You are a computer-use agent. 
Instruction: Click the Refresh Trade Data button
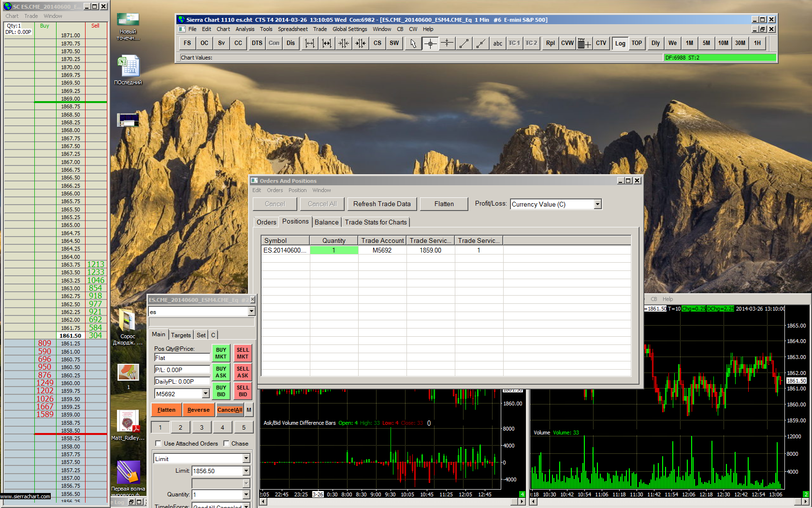(381, 204)
